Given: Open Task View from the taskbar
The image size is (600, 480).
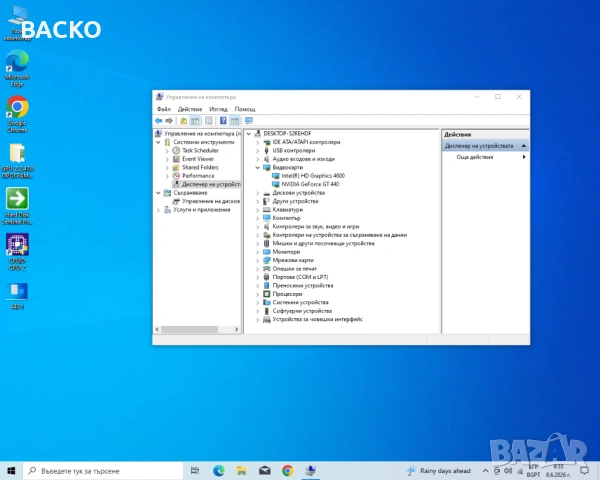Looking at the screenshot, I should click(195, 471).
